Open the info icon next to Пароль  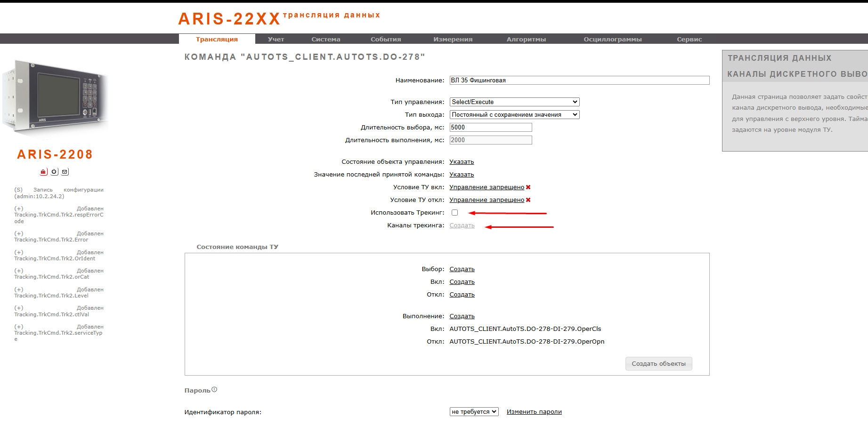point(214,390)
